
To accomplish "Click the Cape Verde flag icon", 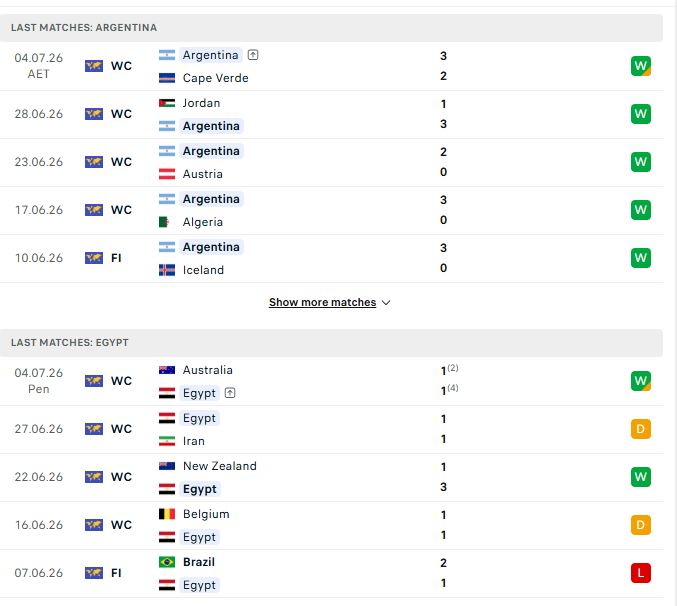I will click(167, 78).
